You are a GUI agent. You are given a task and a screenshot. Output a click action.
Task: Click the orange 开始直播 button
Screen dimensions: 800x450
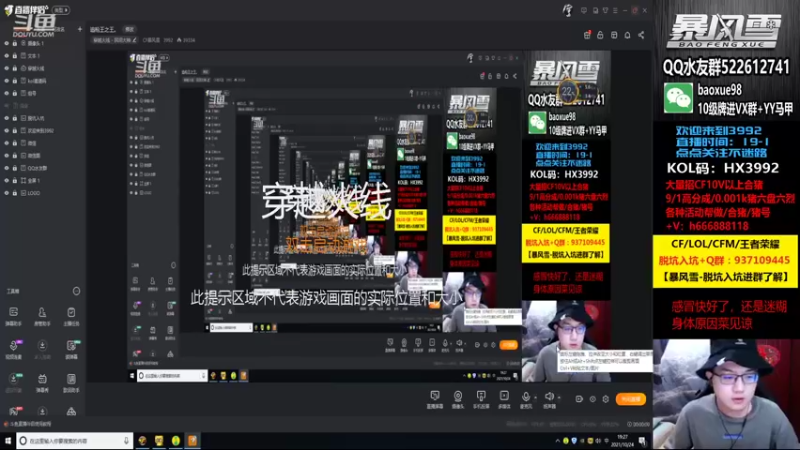[x=631, y=399]
